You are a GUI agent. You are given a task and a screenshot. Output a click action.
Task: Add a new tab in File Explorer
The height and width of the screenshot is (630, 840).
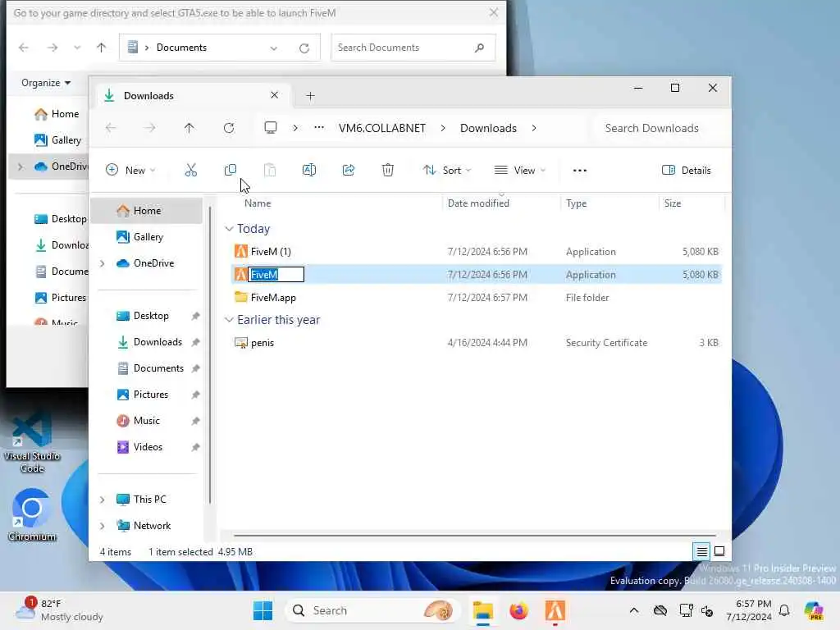tap(310, 96)
